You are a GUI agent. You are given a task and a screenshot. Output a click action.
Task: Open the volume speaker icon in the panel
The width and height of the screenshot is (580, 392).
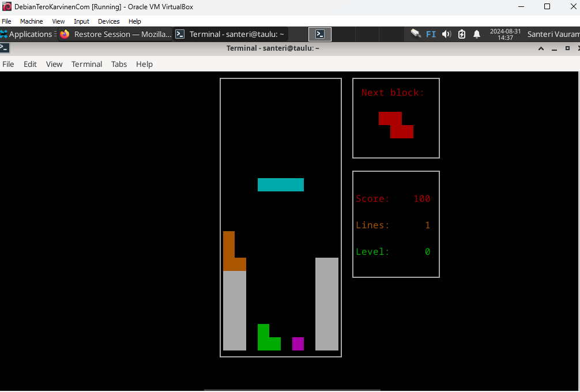tap(446, 34)
